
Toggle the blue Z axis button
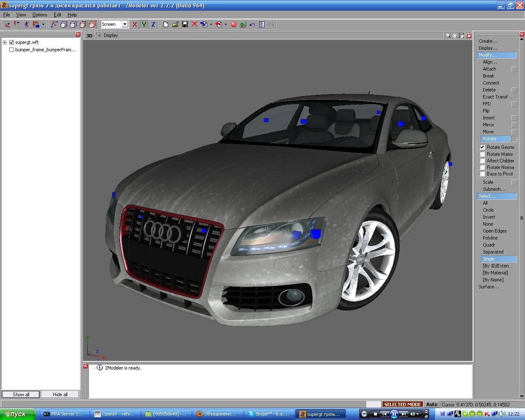(153, 25)
